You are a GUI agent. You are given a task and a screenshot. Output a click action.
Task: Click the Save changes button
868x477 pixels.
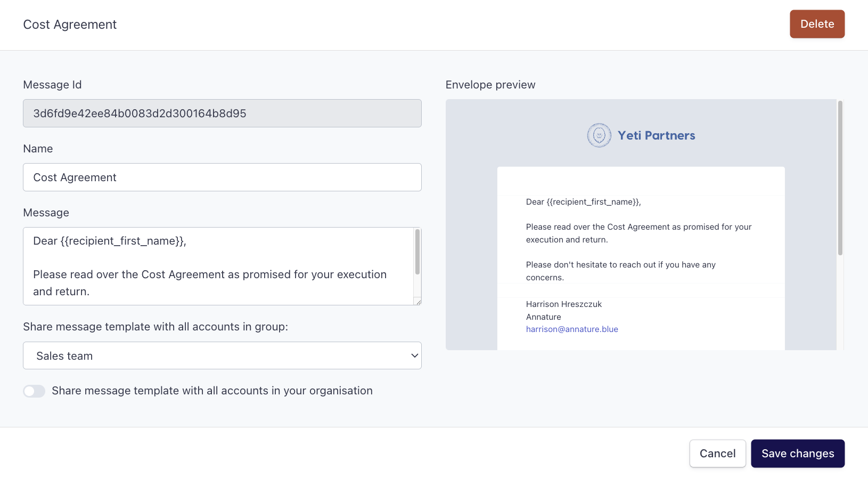point(798,454)
